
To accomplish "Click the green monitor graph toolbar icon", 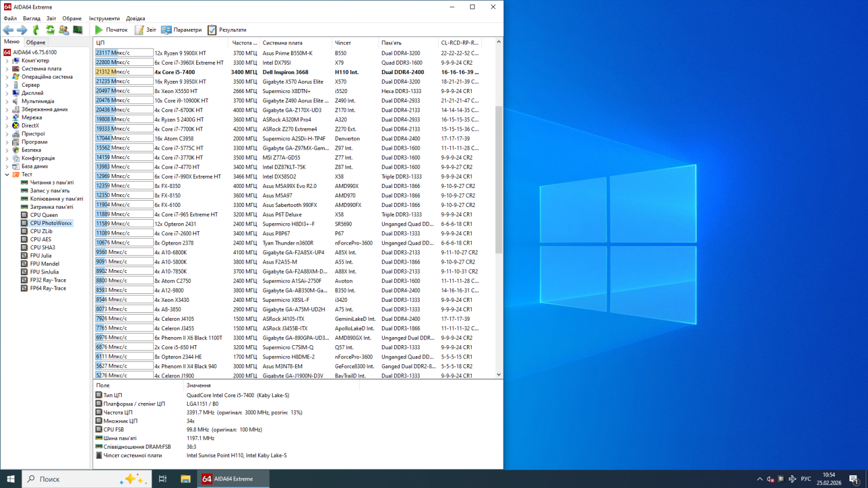I will [78, 29].
